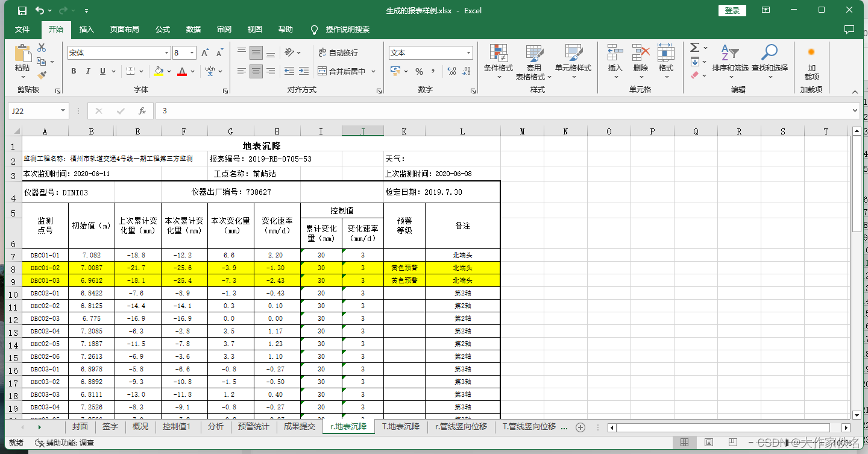The height and width of the screenshot is (454, 868).
Task: Toggle Underline formatting
Action: click(102, 71)
